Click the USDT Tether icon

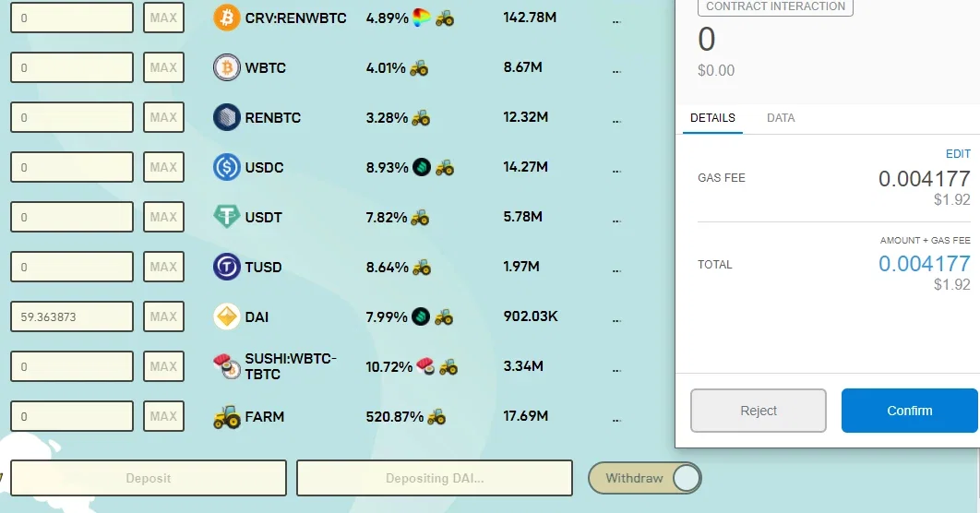tap(226, 217)
